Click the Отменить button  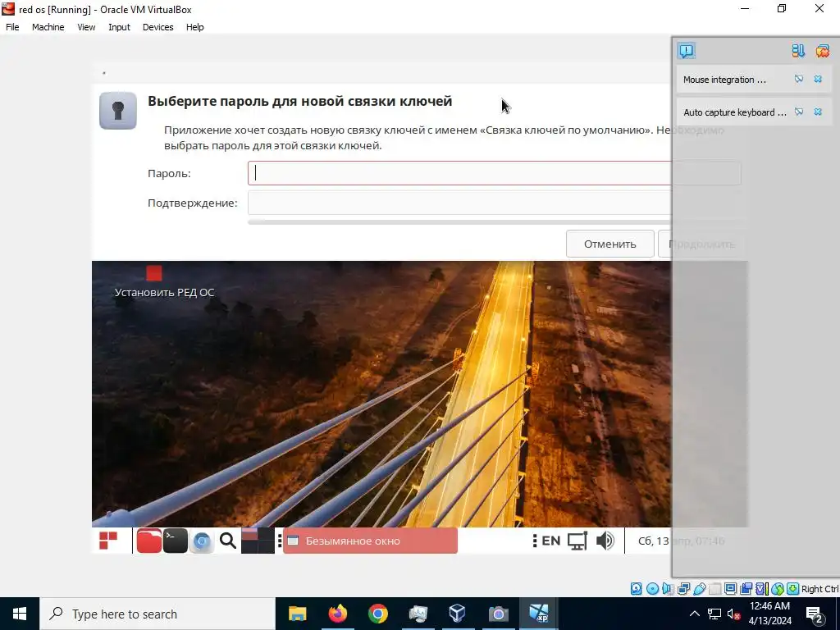(609, 244)
